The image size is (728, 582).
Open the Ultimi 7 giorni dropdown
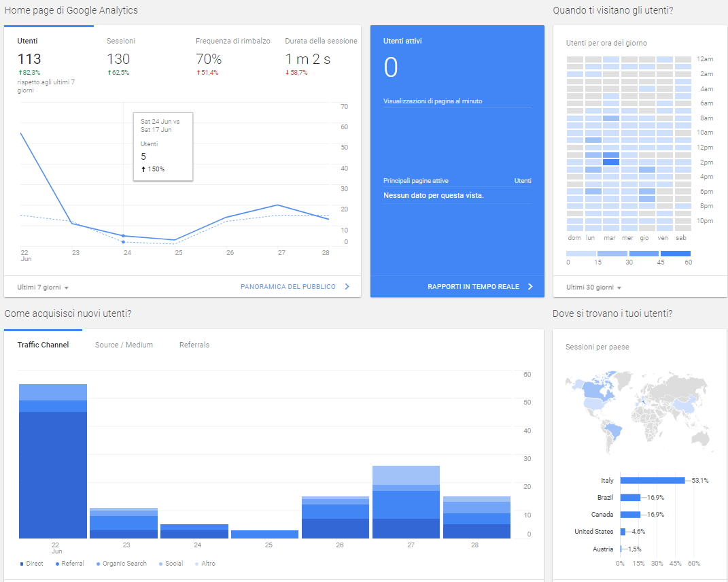43,288
